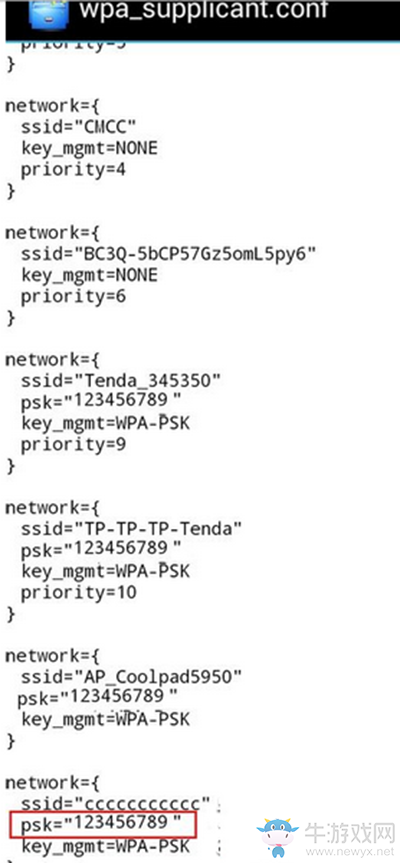Click priority=4 under CMCC network
400x863 pixels.
point(73,170)
